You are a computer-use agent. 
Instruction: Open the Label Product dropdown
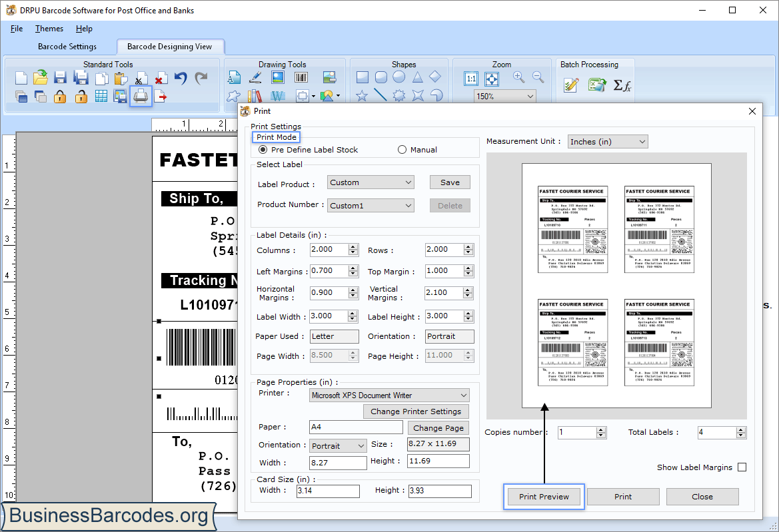pos(371,182)
